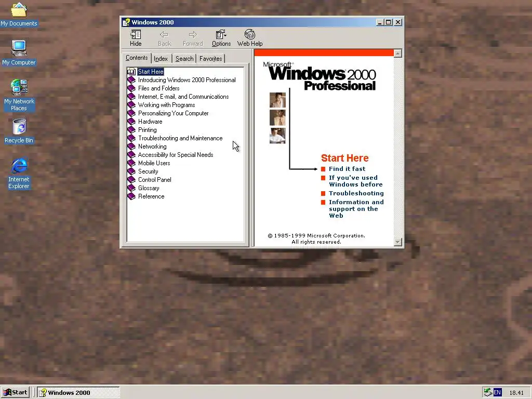Select 'Internet, E-mail, and Communications' text
Viewport: 532px width, 399px height.
coord(183,97)
